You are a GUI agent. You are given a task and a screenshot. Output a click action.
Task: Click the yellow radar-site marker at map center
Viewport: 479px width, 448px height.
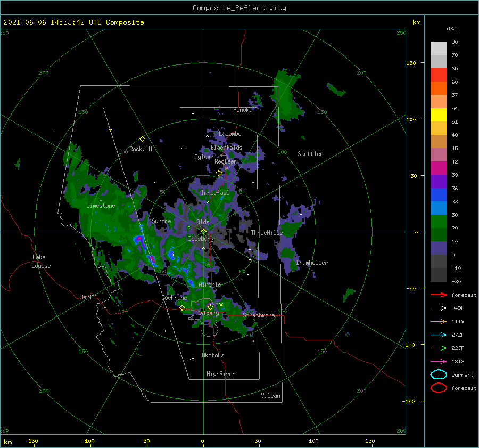coord(203,232)
